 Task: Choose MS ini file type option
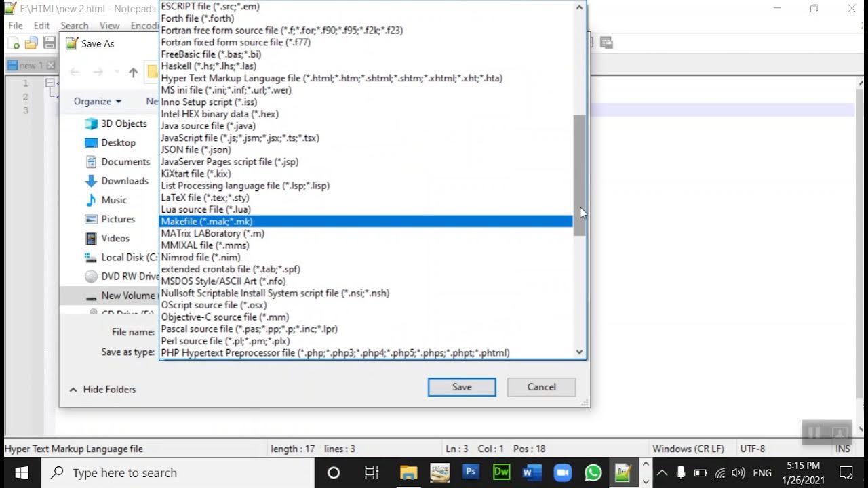pos(366,90)
